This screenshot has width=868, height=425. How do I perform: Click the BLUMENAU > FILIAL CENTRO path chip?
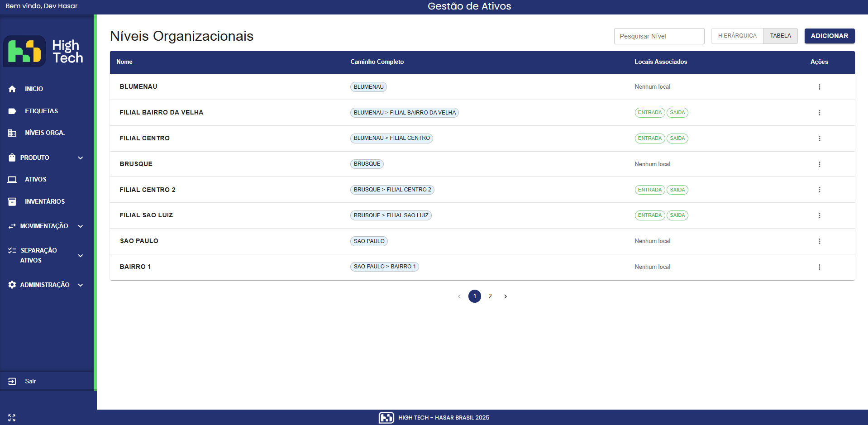(391, 138)
